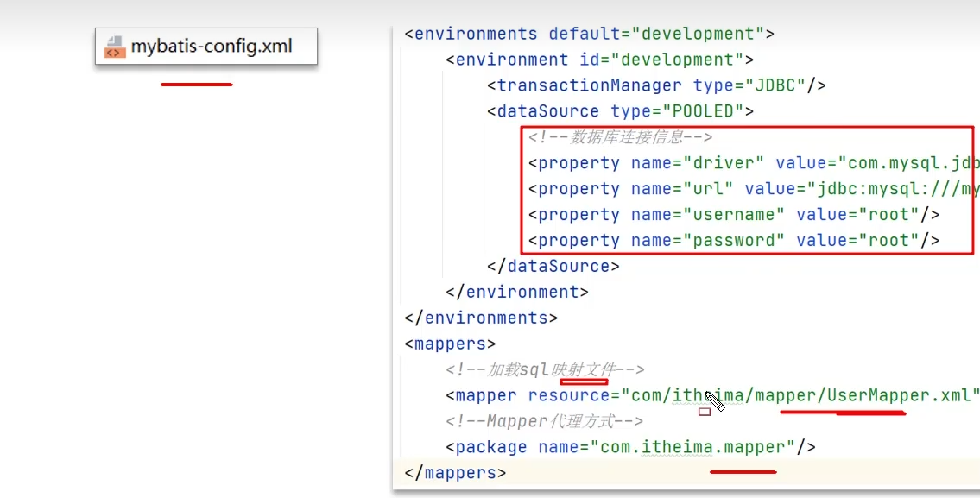Image resolution: width=980 pixels, height=498 pixels.
Task: Click the url property with jdbc:mysql value
Action: (x=743, y=189)
